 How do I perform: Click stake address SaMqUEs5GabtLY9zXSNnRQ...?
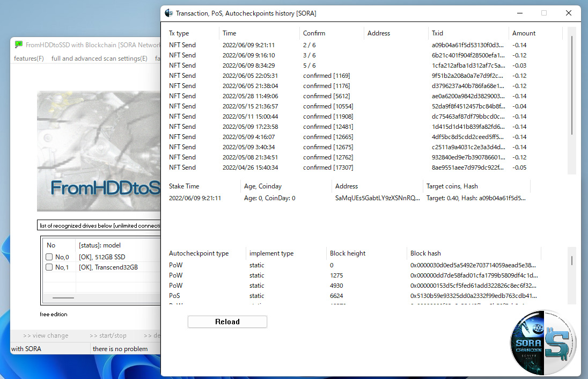pos(378,198)
